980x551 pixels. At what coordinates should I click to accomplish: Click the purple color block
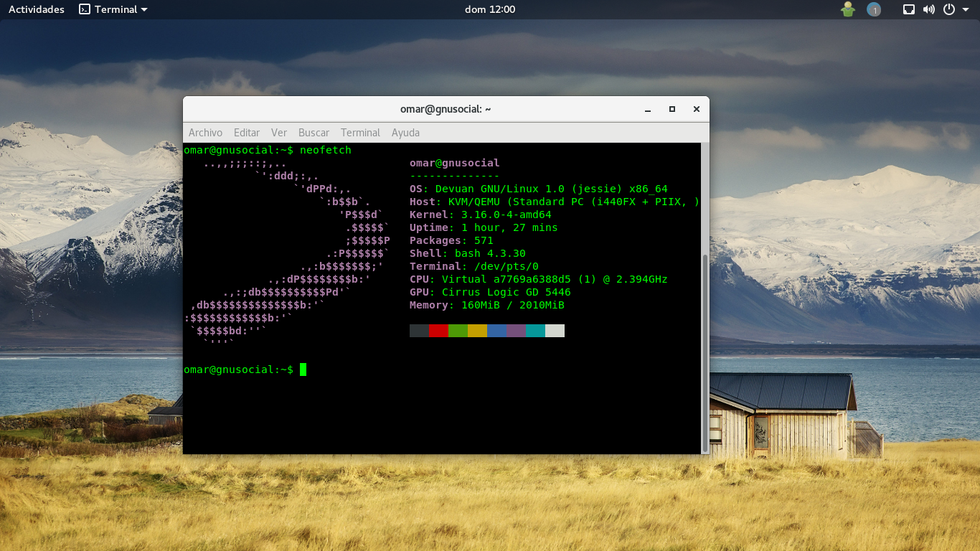coord(516,331)
